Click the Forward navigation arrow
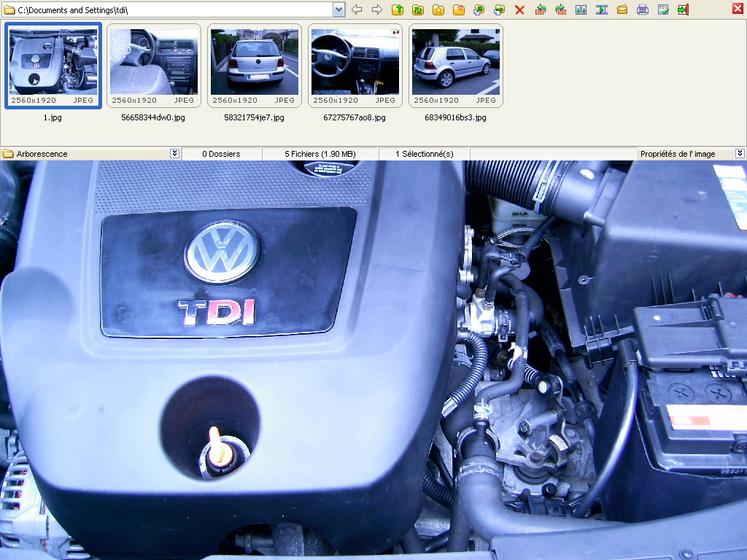The width and height of the screenshot is (747, 560). pyautogui.click(x=377, y=9)
